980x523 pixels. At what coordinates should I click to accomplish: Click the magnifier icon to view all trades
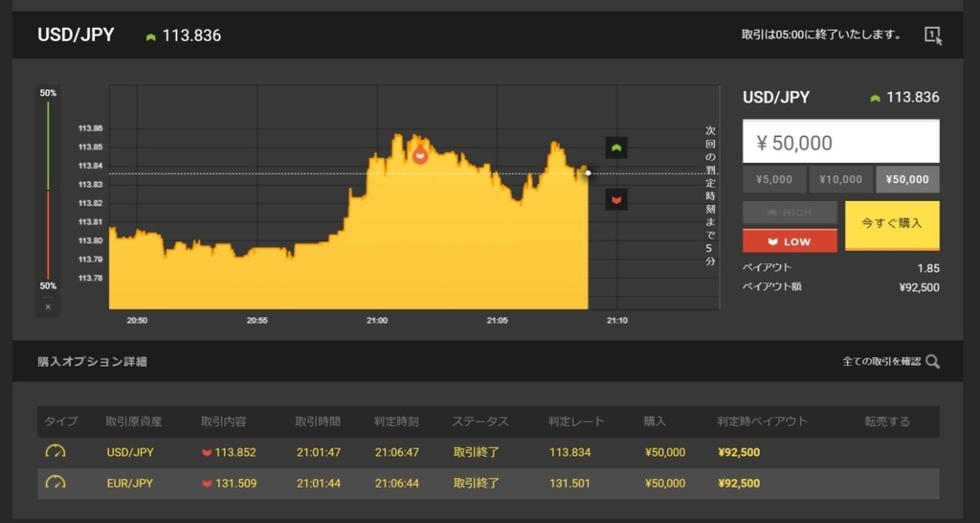point(932,361)
